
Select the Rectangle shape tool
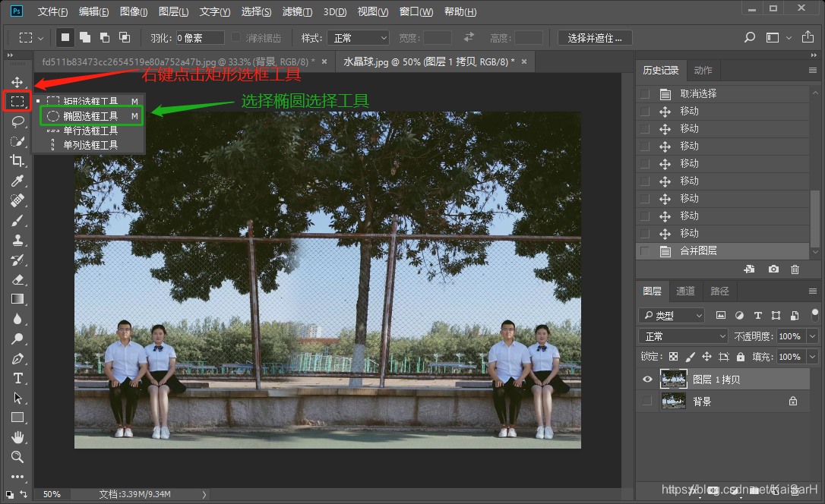[x=17, y=417]
